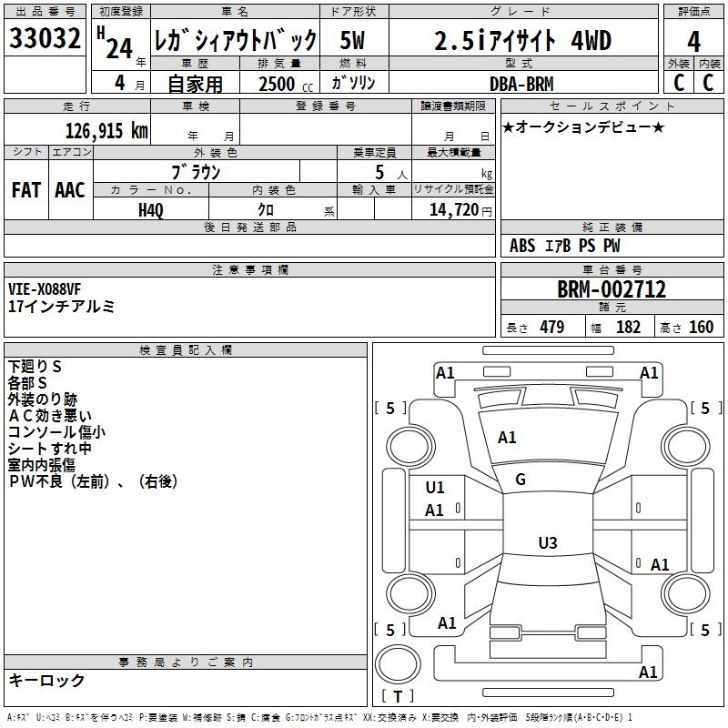The width and height of the screenshot is (728, 728).
Task: Select chassis number BRM-002712
Action: click(x=612, y=289)
